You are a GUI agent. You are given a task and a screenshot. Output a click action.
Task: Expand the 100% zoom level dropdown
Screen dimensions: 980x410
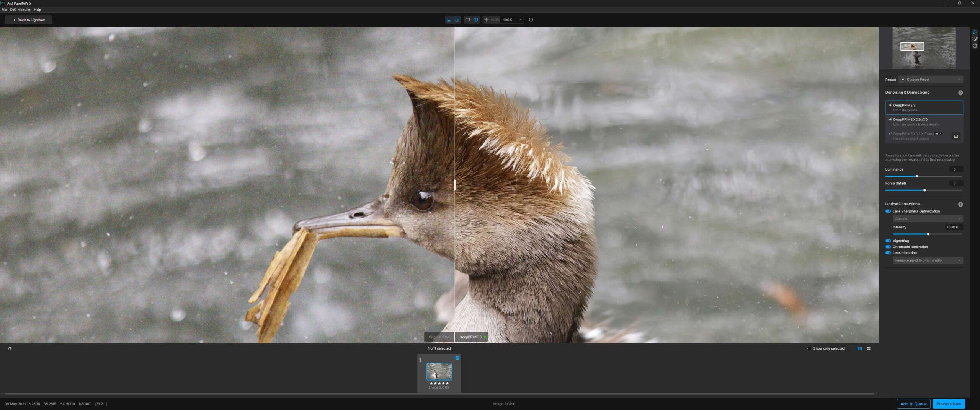click(519, 20)
